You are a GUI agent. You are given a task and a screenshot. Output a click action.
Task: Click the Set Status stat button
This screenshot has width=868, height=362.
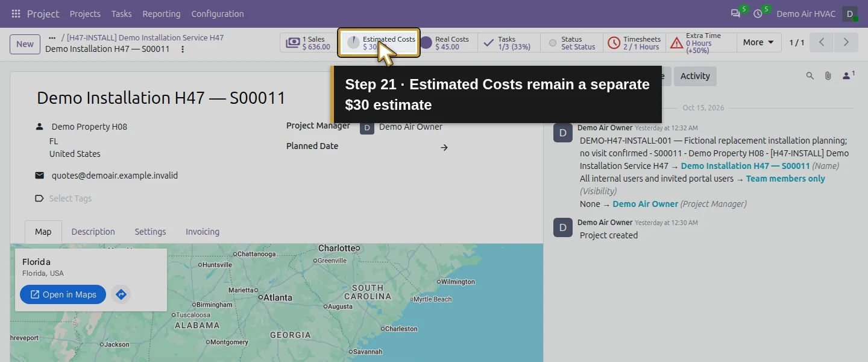(x=571, y=43)
